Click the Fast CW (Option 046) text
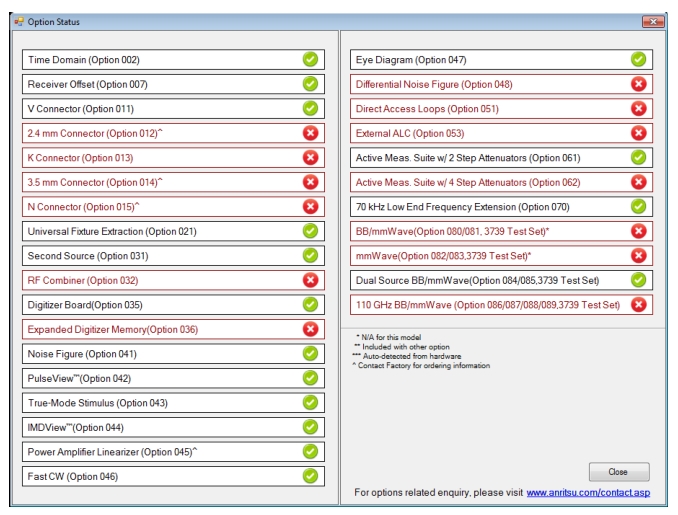This screenshot has height=515, width=678. (73, 477)
